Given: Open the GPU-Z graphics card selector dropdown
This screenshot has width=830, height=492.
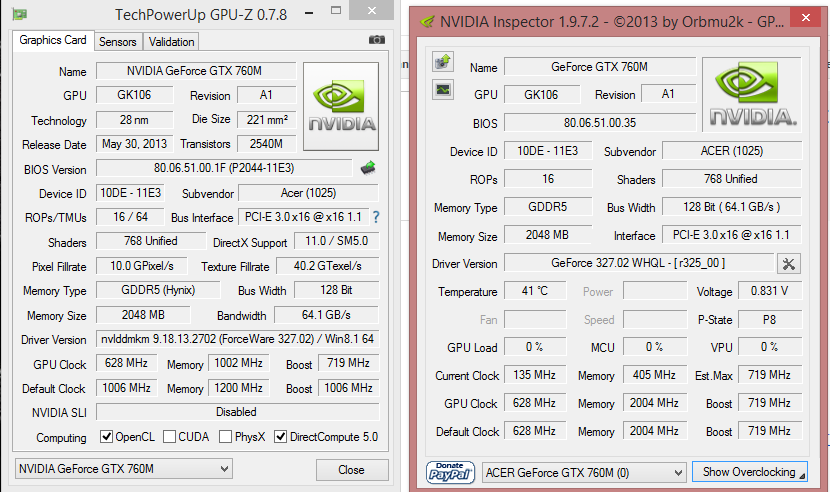Looking at the screenshot, I should coord(123,469).
